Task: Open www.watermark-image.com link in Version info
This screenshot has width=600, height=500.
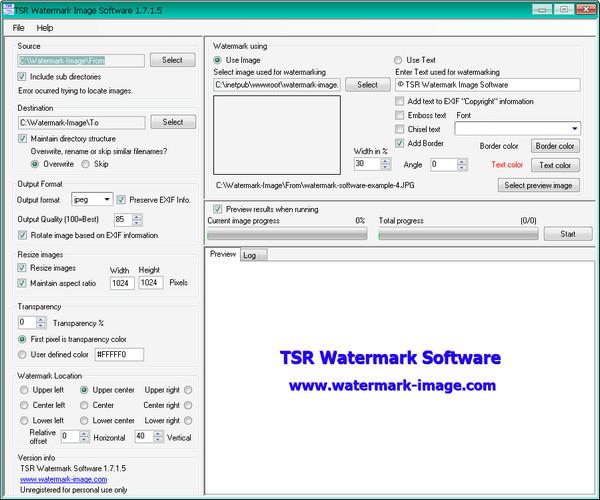Action: coord(64,479)
